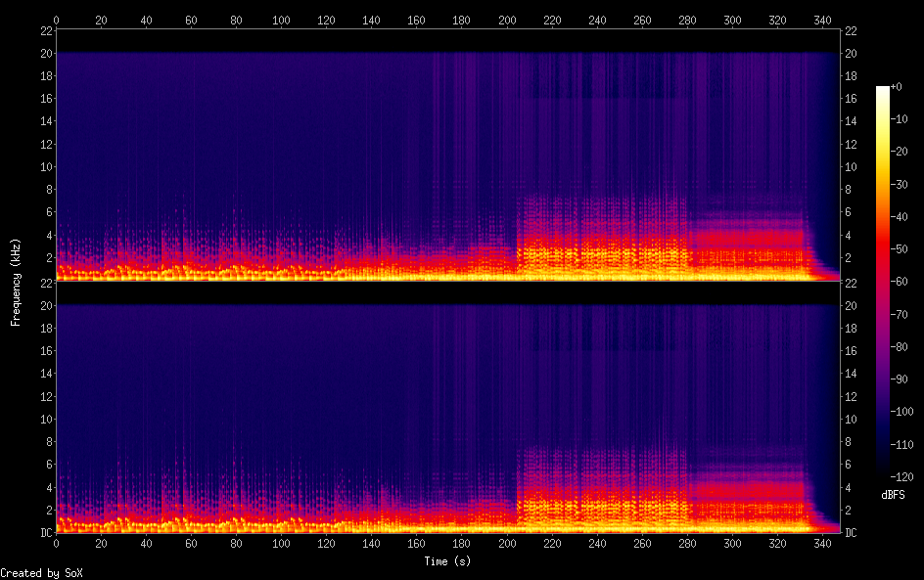
Task: Click the 'Frequency (kHz)' axis label
Action: point(16,281)
